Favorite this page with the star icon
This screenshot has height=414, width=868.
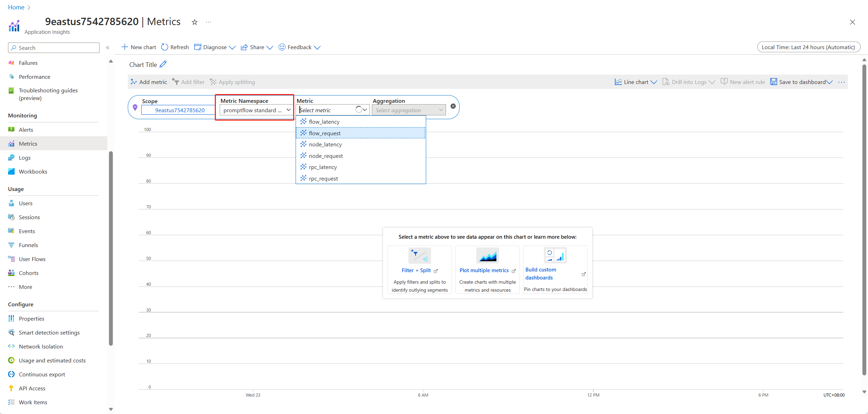[195, 22]
